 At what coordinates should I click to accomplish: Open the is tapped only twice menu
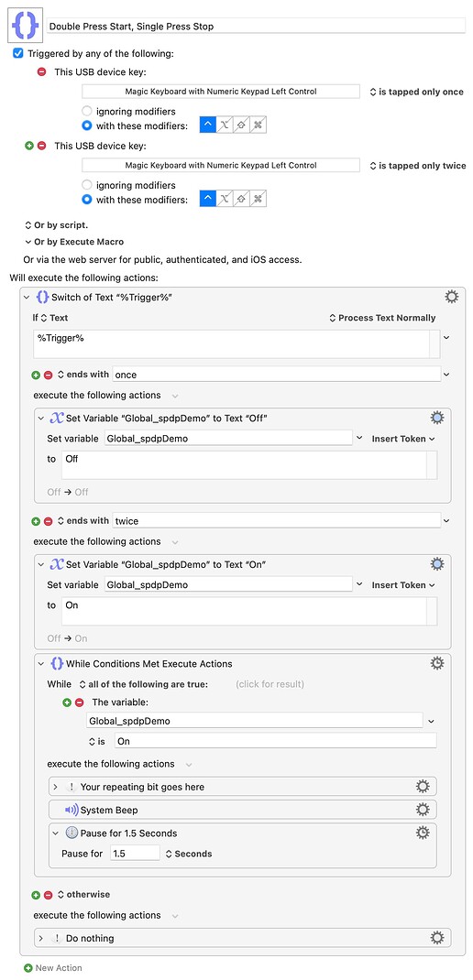(418, 166)
